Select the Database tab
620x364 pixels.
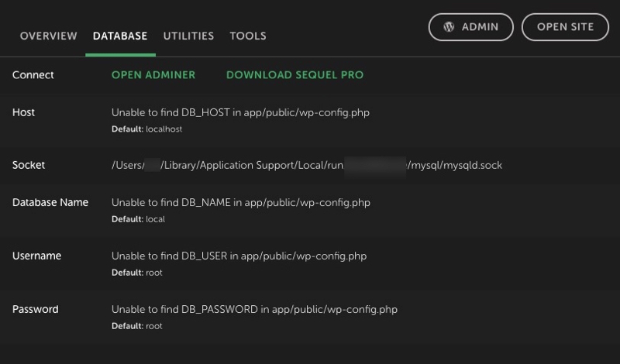coord(120,36)
